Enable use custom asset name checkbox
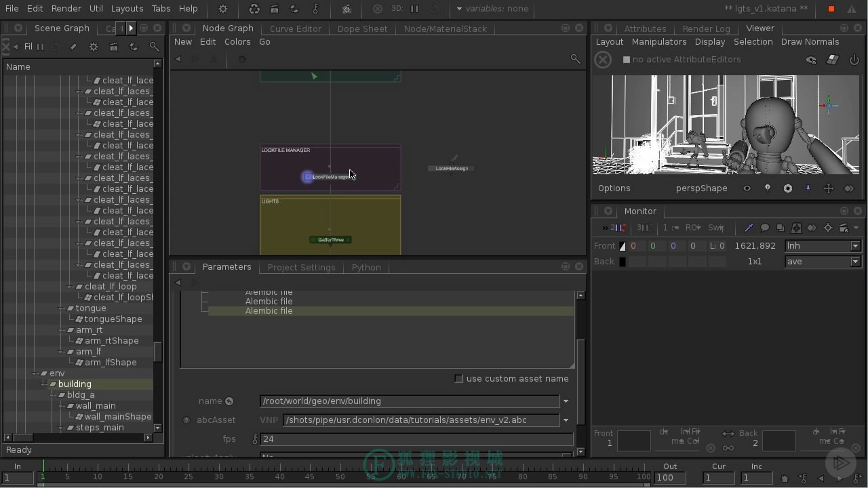This screenshot has width=868, height=488. click(x=458, y=378)
